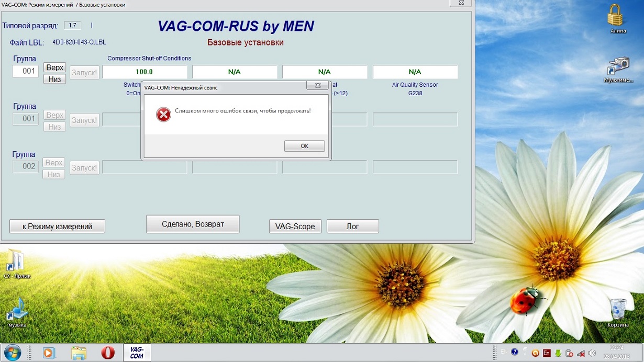This screenshot has width=644, height=362.
Task: Click the first group number field 001
Action: 26,71
